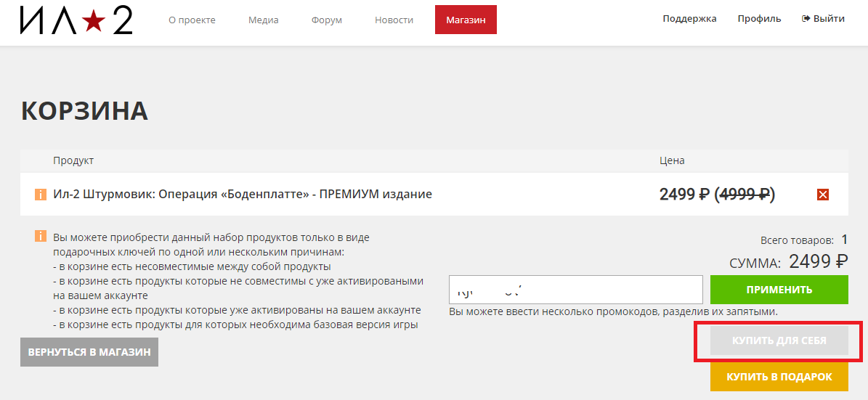868x400 pixels.
Task: Log out using the Выйти link
Action: point(823,19)
